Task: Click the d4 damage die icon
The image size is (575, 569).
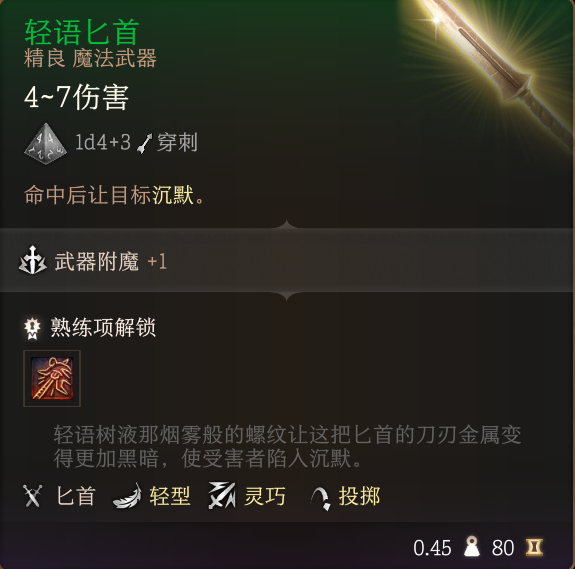Action: pos(45,143)
